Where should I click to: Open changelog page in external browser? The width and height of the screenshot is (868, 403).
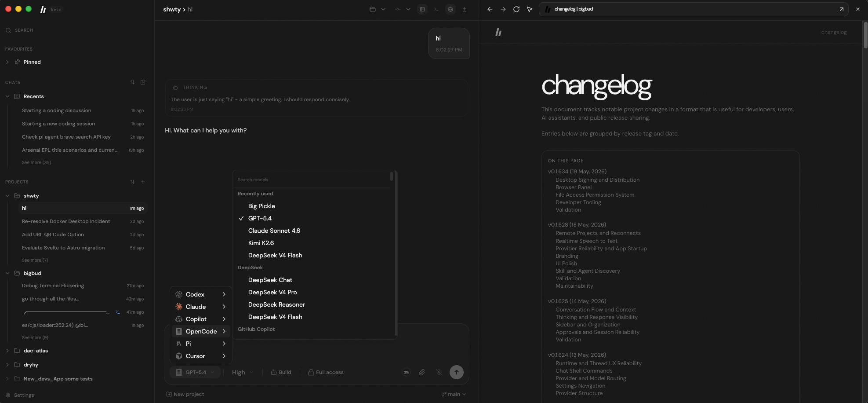[x=841, y=9]
